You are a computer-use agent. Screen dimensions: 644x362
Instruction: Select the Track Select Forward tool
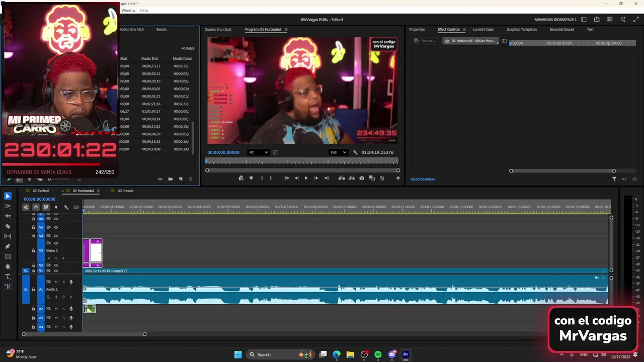pos(8,206)
